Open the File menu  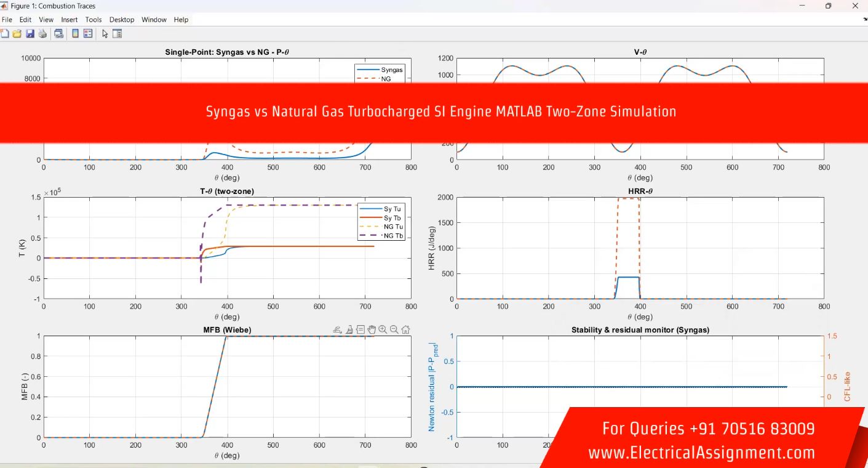pos(7,20)
